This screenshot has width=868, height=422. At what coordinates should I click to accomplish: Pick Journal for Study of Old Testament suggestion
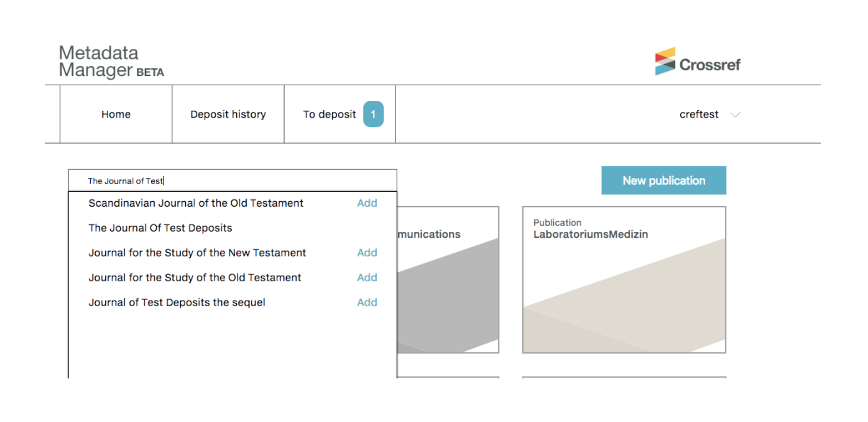click(x=195, y=278)
